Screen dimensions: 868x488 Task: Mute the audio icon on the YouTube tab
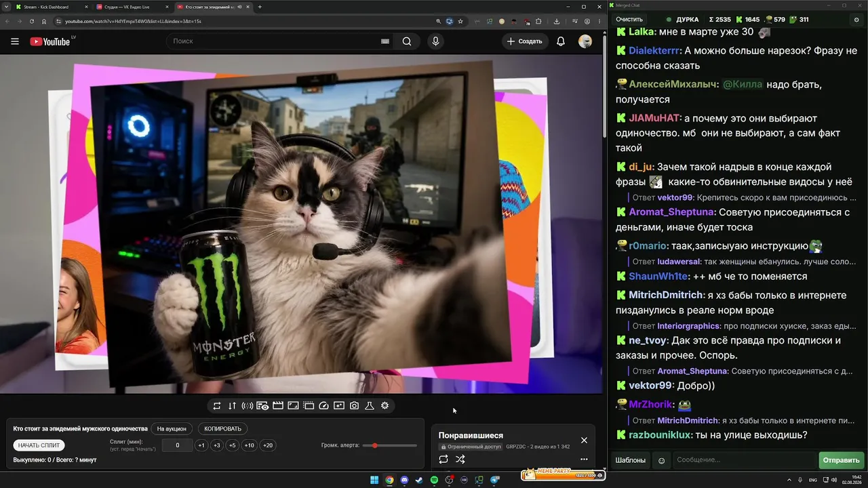[240, 7]
